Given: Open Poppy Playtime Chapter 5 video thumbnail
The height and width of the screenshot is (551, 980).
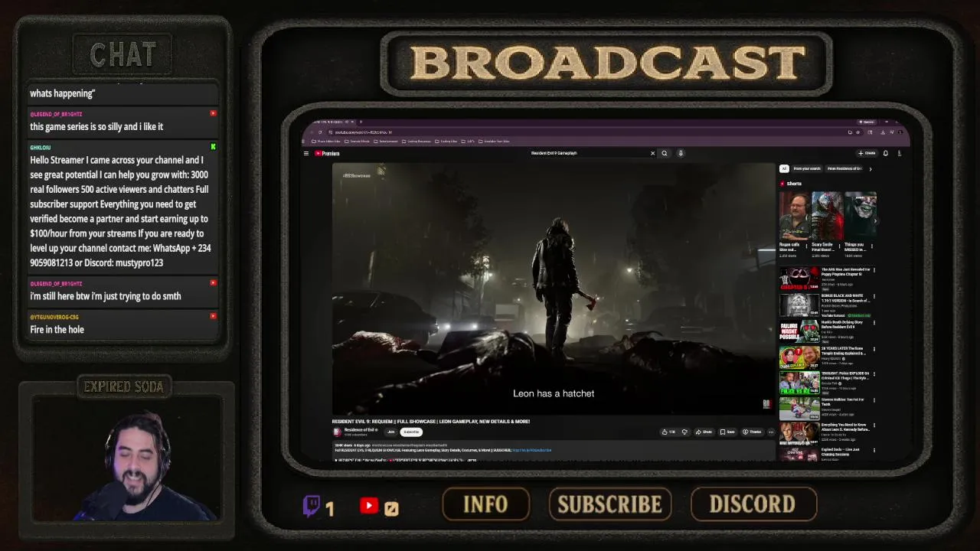Looking at the screenshot, I should pyautogui.click(x=799, y=279).
